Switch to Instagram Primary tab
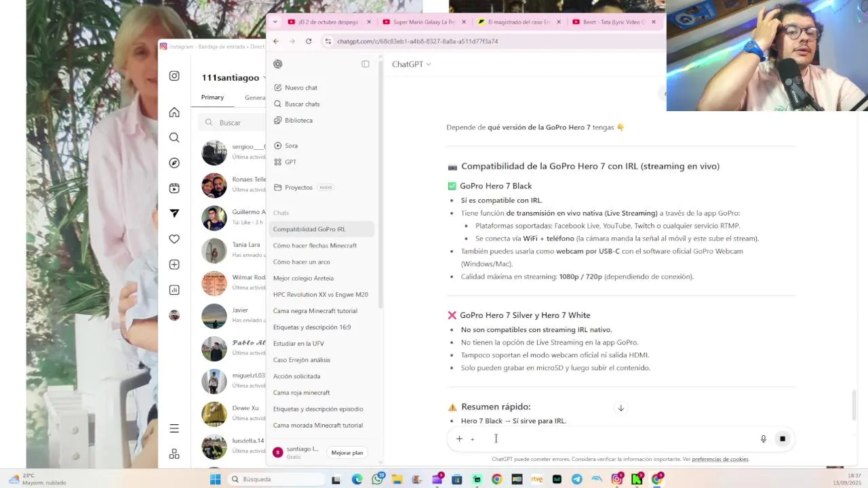This screenshot has height=488, width=868. click(x=212, y=97)
